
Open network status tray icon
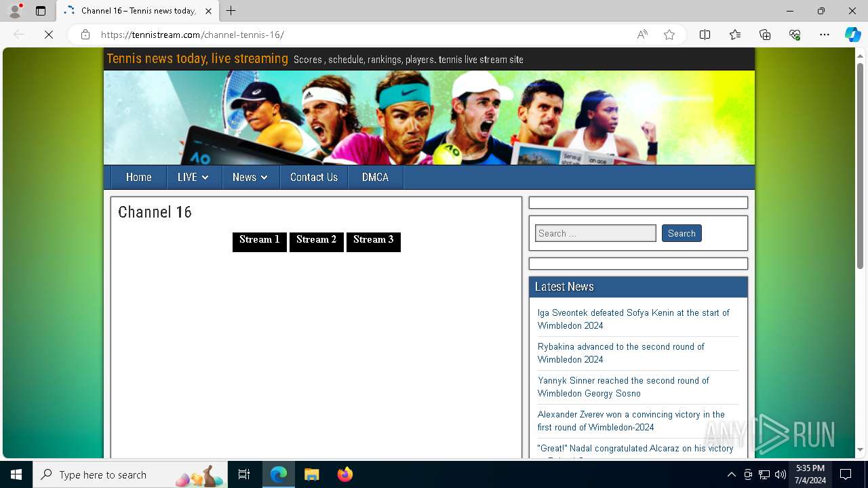[x=764, y=474]
